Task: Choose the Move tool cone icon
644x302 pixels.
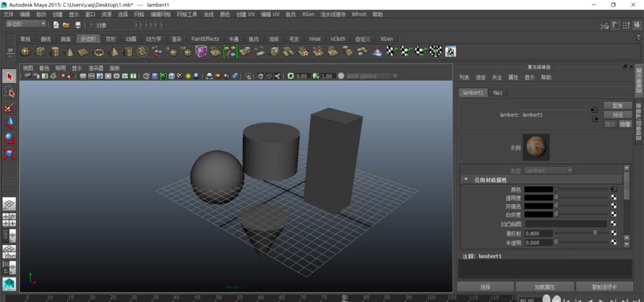Action: point(10,123)
